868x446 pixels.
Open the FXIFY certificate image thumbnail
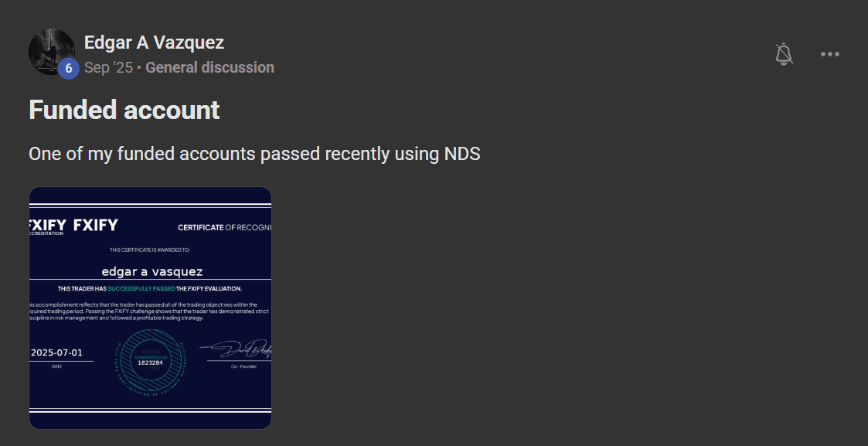[150, 308]
